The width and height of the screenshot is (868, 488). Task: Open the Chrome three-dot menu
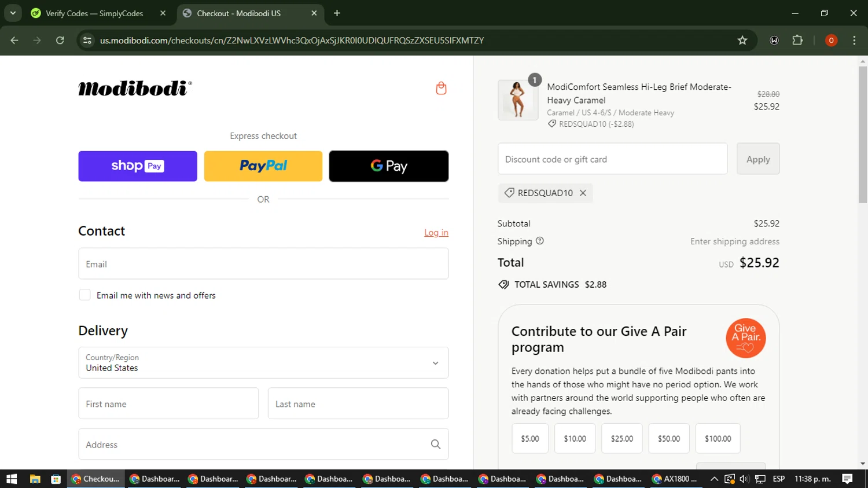pos(854,41)
